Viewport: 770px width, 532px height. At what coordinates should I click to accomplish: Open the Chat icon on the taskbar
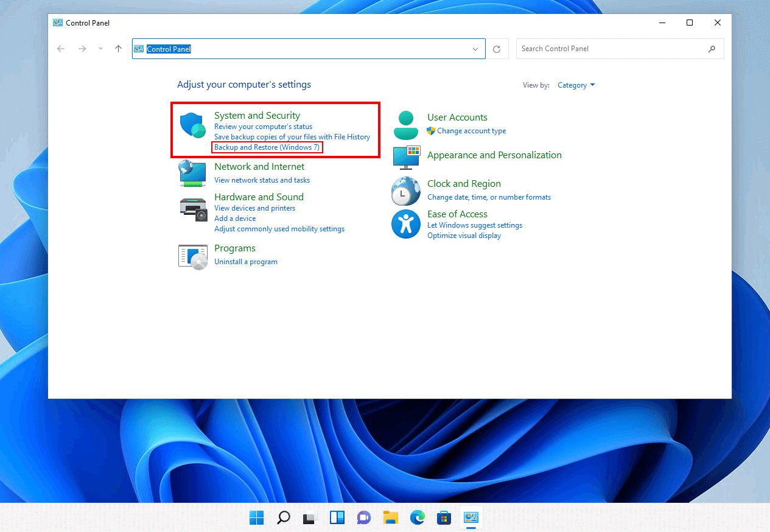pyautogui.click(x=363, y=517)
